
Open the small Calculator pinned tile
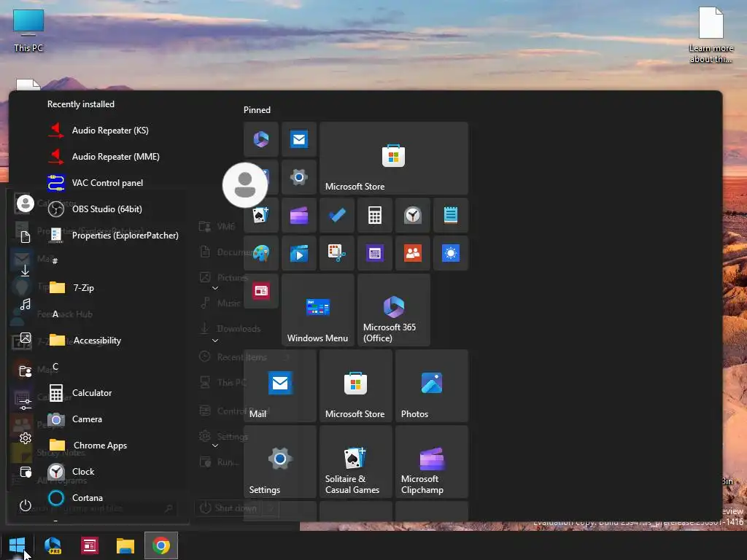(x=375, y=215)
